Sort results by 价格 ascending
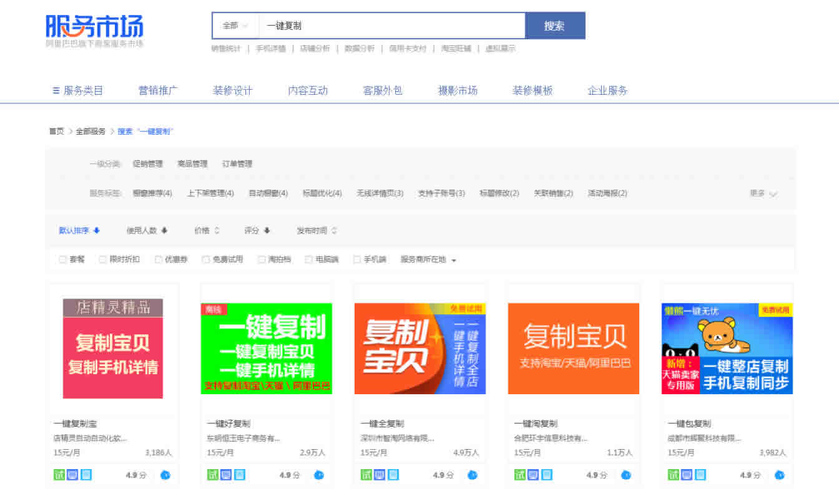 click(206, 230)
